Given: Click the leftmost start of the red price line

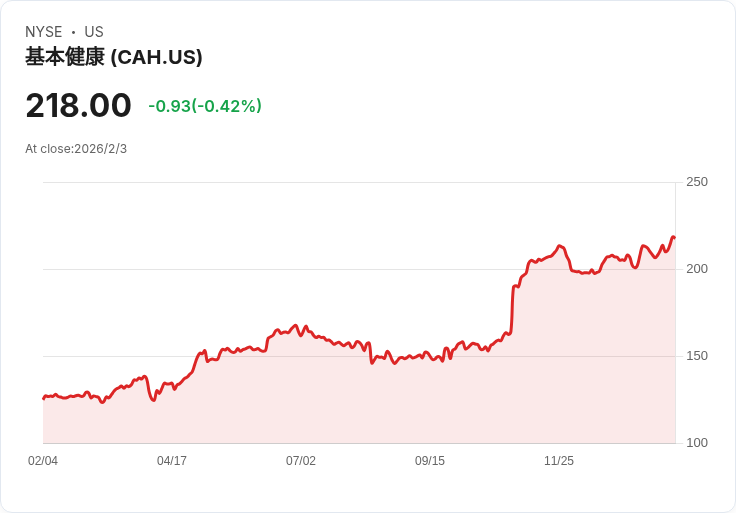Looking at the screenshot, I should click(x=44, y=398).
